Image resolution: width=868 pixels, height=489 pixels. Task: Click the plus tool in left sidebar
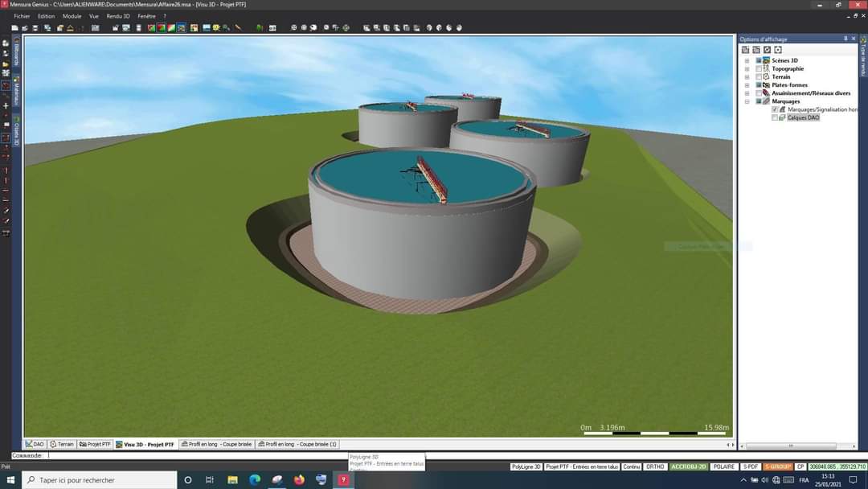click(6, 106)
